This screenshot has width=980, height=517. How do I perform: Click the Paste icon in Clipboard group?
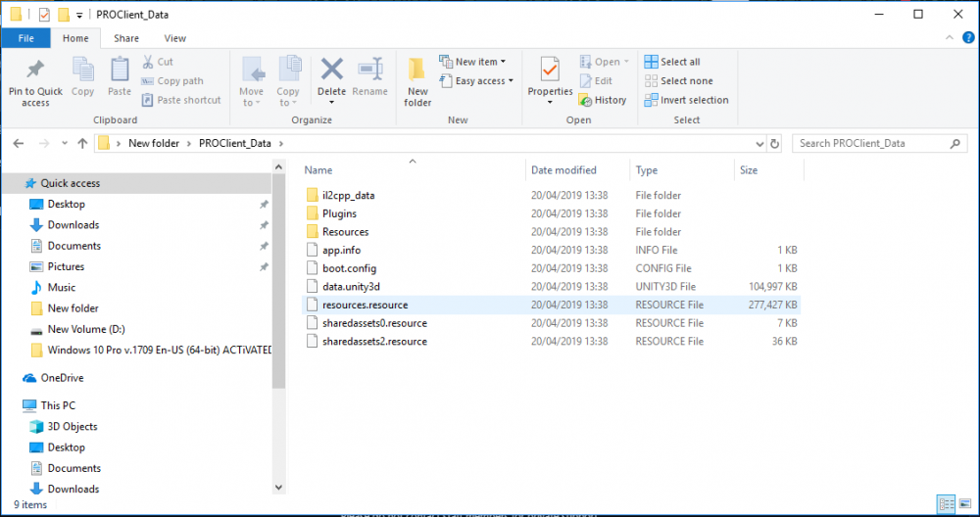click(120, 70)
